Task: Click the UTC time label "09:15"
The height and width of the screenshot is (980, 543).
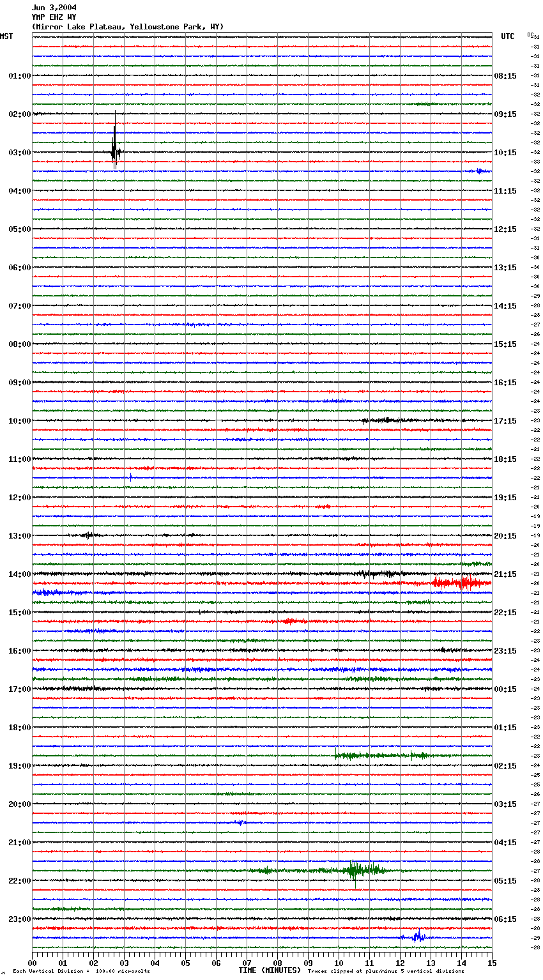Action: click(x=505, y=114)
